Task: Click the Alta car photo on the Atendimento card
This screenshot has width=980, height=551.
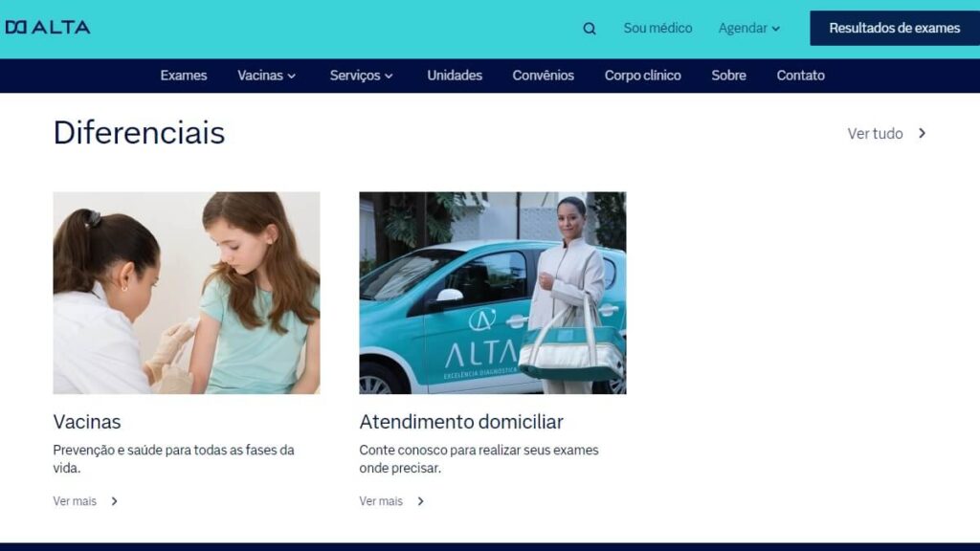Action: [494, 294]
